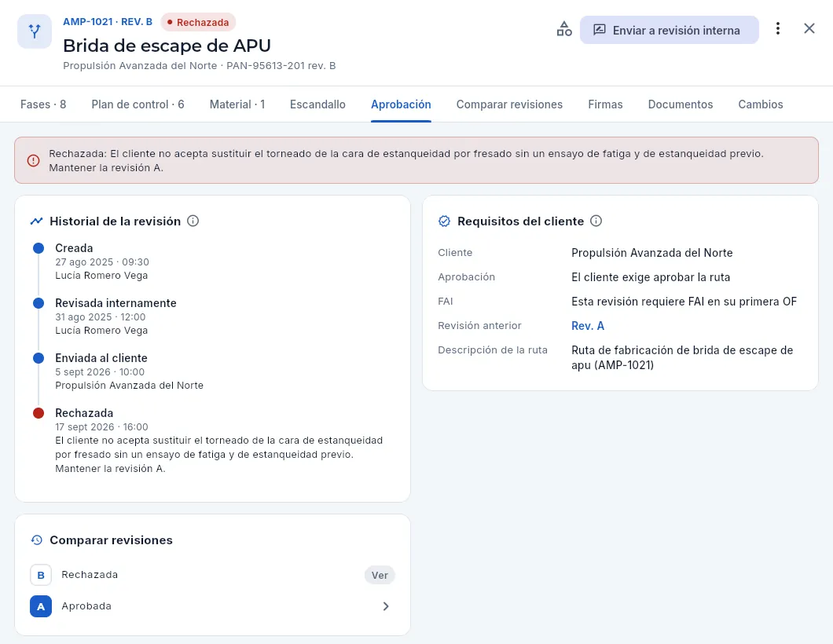
Task: Click the date '31 ago 2025 · 12:00'
Action: [x=101, y=317]
